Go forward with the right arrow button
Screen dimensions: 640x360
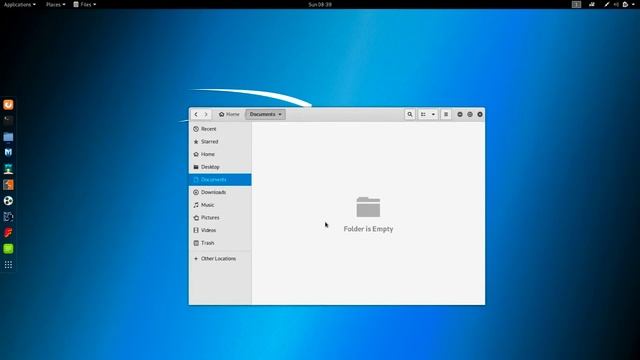pyautogui.click(x=206, y=114)
